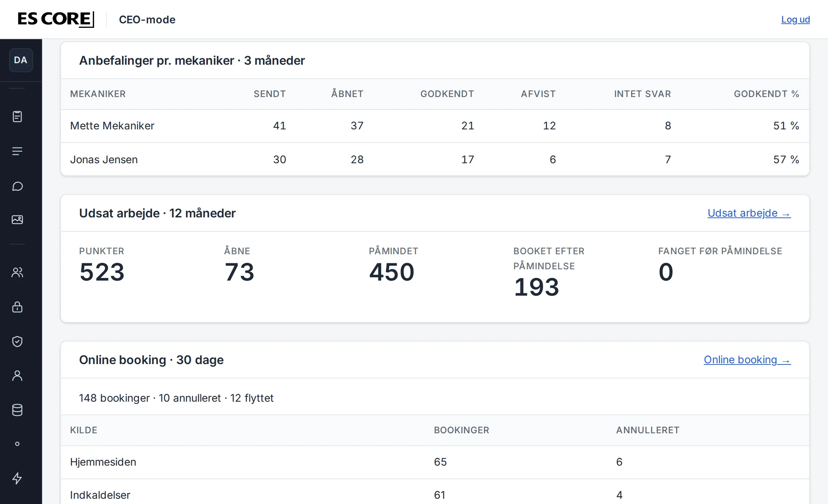Screen dimensions: 828x504
Task: Click the 148 bookinger summary line
Action: [x=176, y=398]
